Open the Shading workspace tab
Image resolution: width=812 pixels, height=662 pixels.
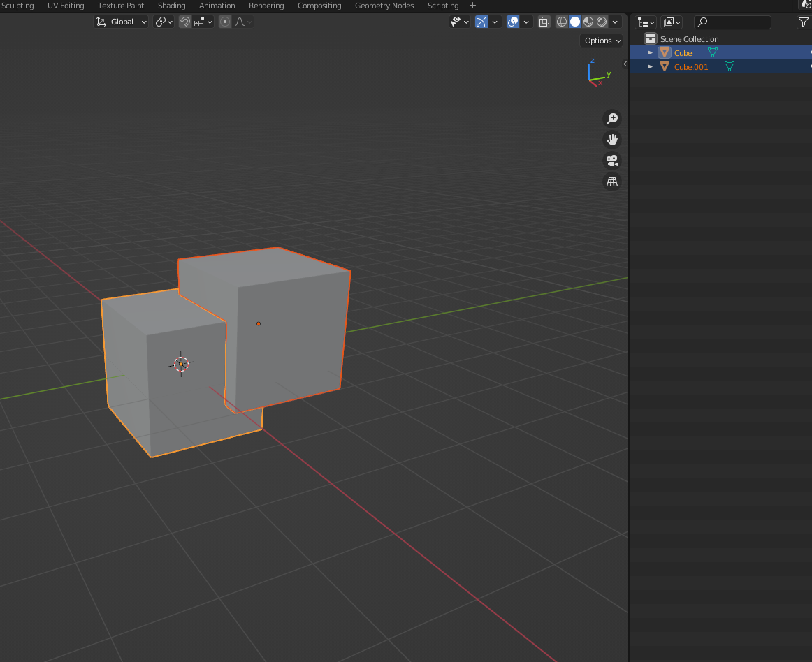171,6
